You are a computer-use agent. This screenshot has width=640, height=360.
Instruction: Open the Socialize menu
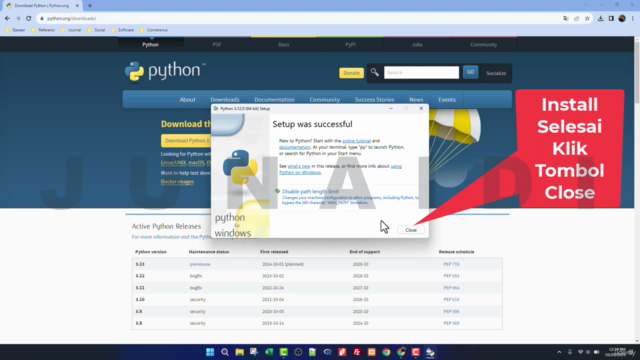tap(496, 73)
